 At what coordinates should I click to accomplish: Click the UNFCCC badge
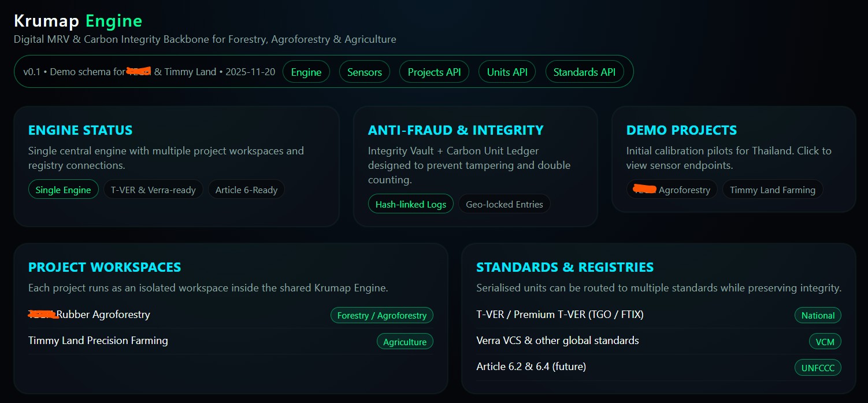[x=818, y=368]
